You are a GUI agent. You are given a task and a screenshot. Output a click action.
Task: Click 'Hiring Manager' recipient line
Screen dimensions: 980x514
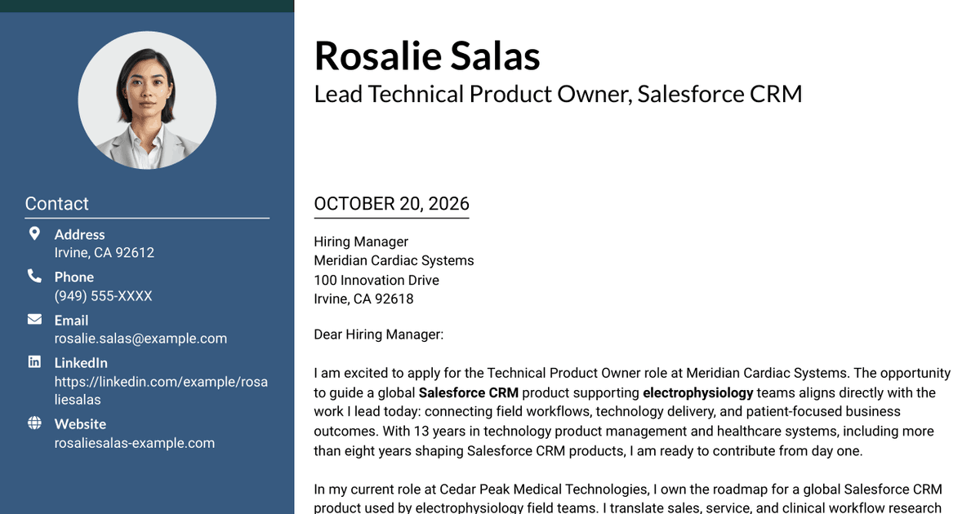(x=361, y=241)
